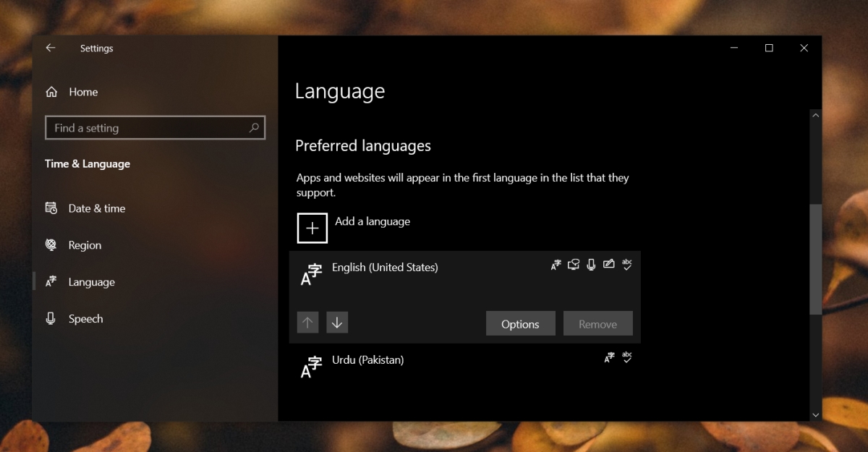The image size is (868, 452).
Task: Maximize the Settings window
Action: pyautogui.click(x=769, y=48)
